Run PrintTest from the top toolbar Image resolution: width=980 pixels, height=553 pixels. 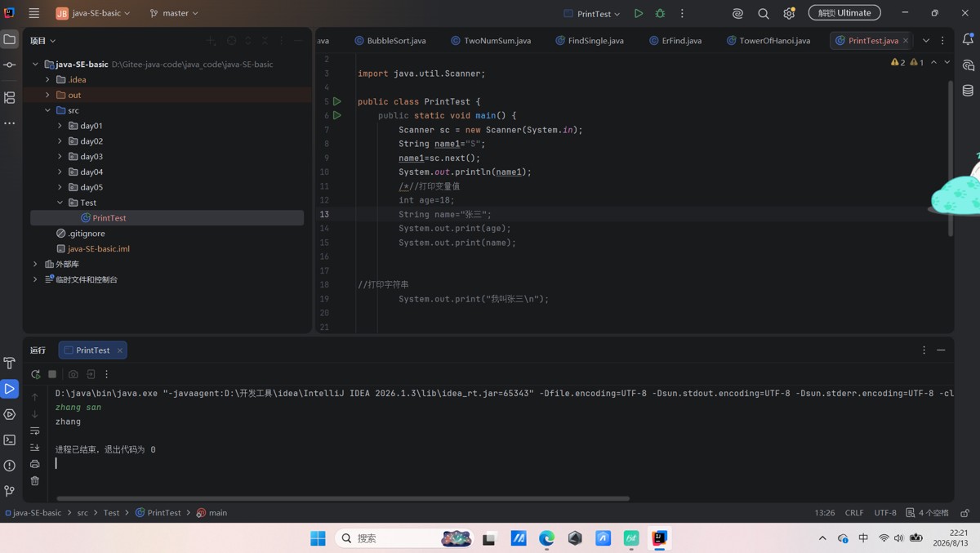point(639,13)
